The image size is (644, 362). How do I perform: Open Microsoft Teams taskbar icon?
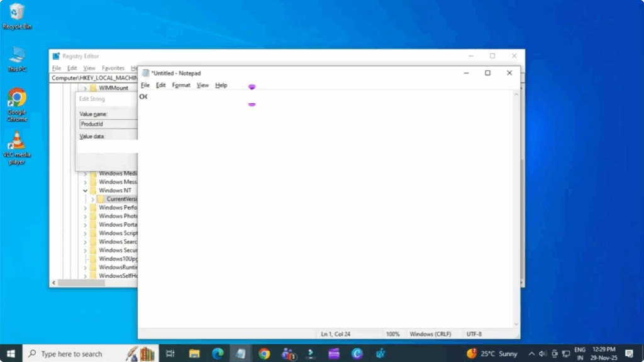pos(288,354)
